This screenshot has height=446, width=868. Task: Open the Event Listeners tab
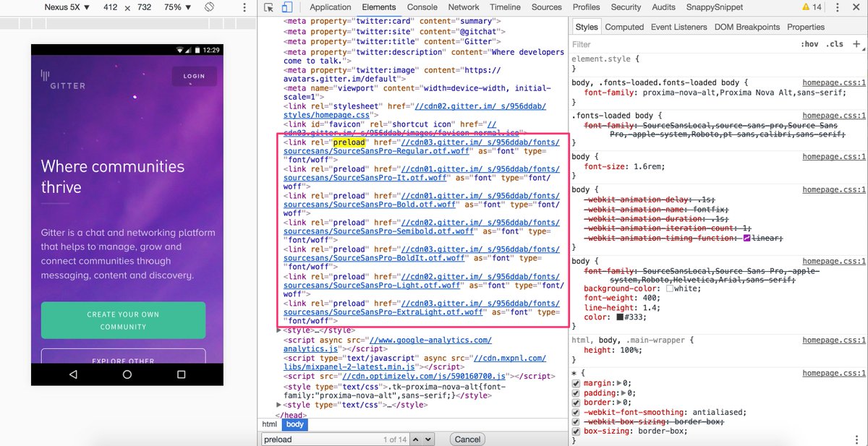tap(679, 27)
